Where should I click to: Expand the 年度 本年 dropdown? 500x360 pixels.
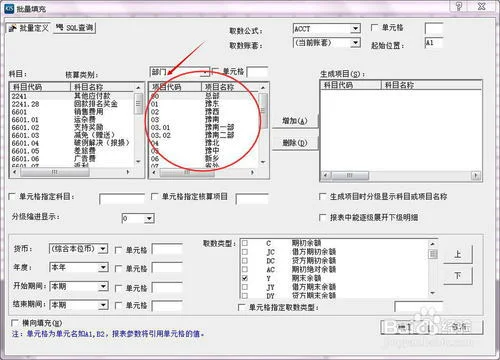[x=103, y=267]
